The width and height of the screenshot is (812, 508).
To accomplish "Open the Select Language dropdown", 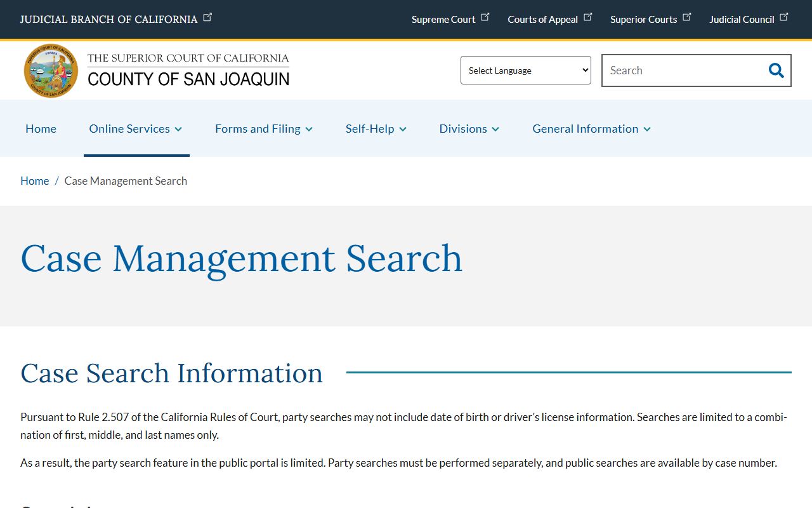I will click(x=526, y=70).
